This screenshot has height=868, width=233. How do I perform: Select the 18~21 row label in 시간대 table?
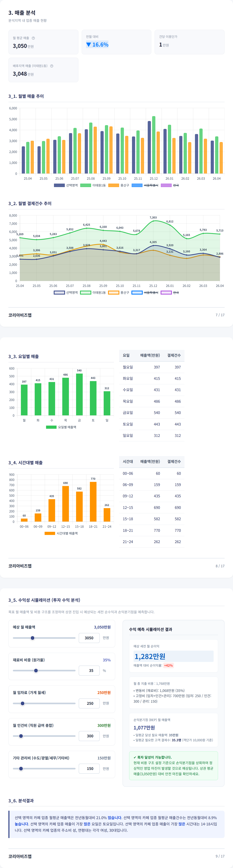pos(128,530)
